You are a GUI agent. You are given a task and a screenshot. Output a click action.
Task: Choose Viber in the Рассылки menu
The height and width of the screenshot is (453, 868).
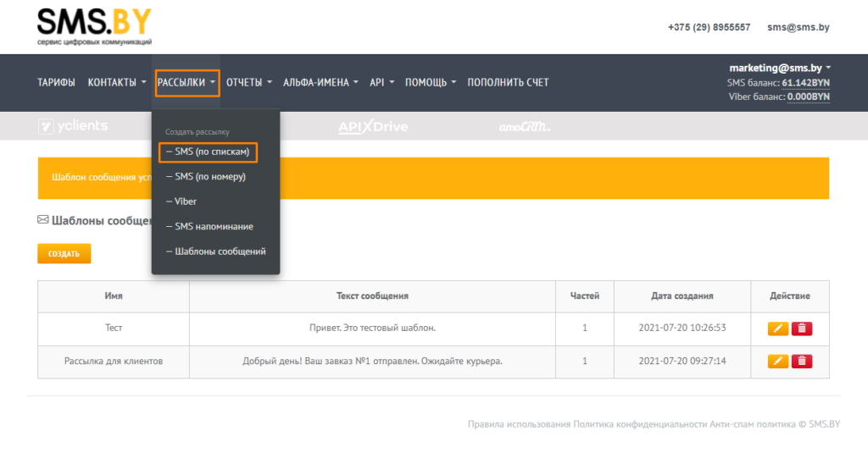click(x=181, y=202)
